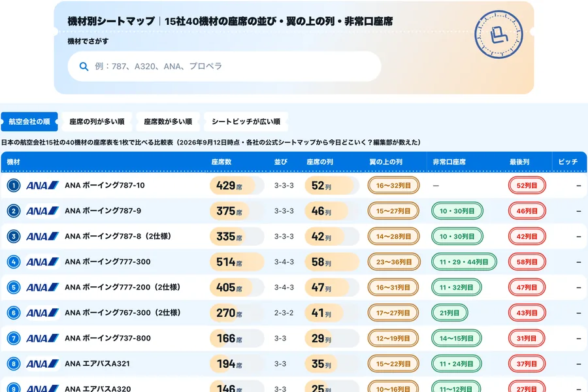This screenshot has height=392, width=588.
Task: Click the 14〜28列目 wing row badge
Action: coord(393,237)
